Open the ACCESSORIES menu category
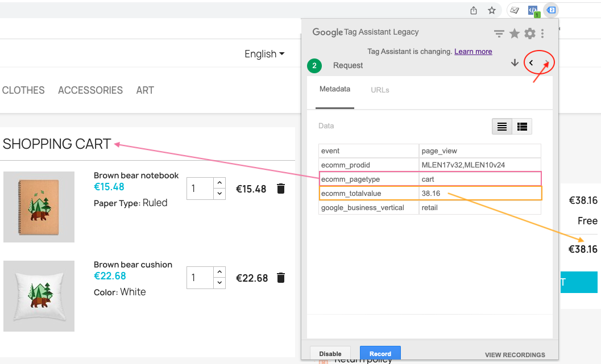 click(x=90, y=90)
